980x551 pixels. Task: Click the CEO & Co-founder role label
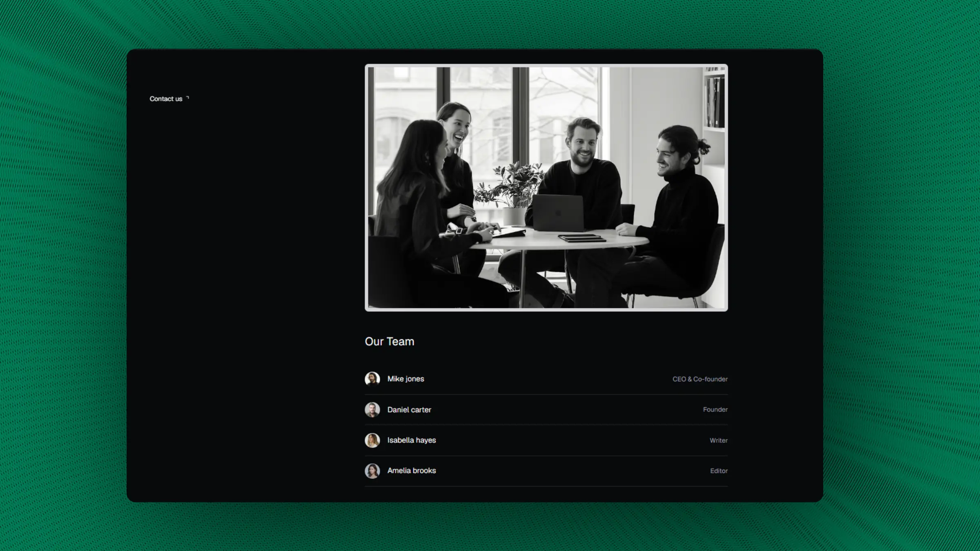[x=700, y=379]
